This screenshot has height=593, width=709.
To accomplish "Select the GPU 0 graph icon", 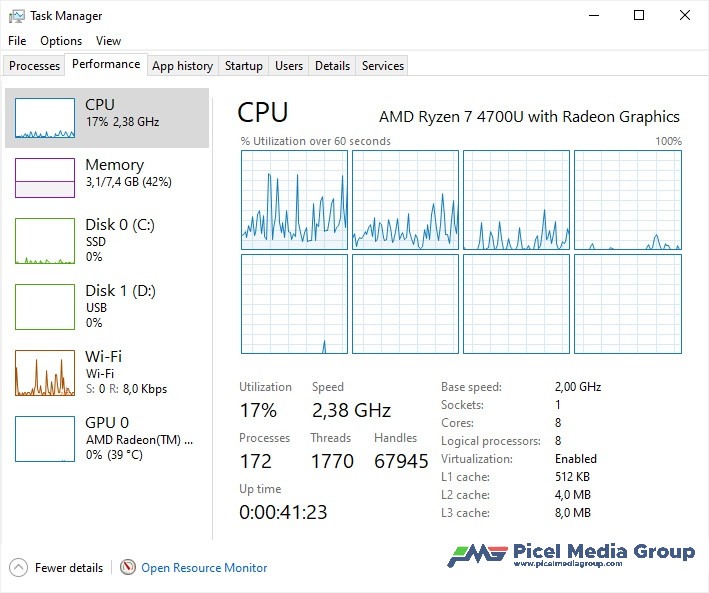I will coord(45,438).
